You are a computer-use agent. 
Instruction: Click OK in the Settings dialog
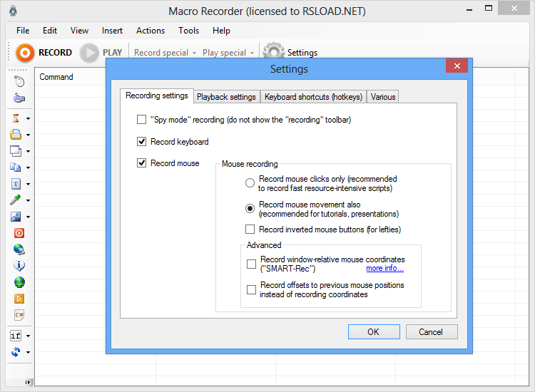click(374, 331)
